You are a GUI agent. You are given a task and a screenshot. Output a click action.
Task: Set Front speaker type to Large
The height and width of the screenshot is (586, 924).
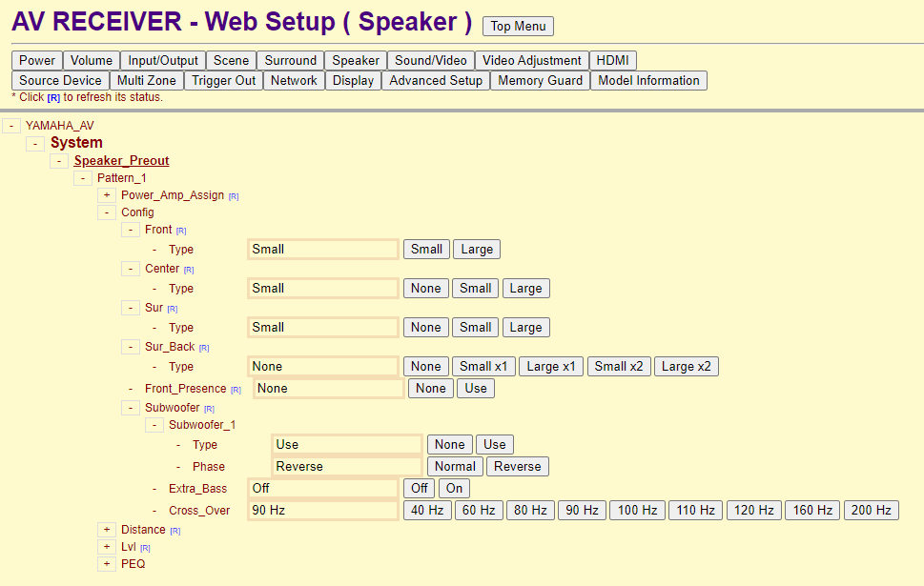[477, 249]
